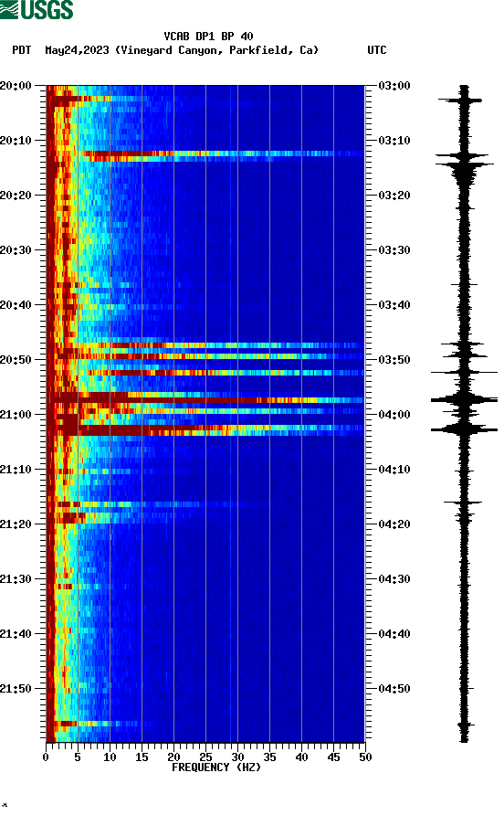Click the location text 'Vineyard Canyon, Parkfield, Ca'
Image resolution: width=504 pixels, height=815 pixels.
tap(217, 50)
